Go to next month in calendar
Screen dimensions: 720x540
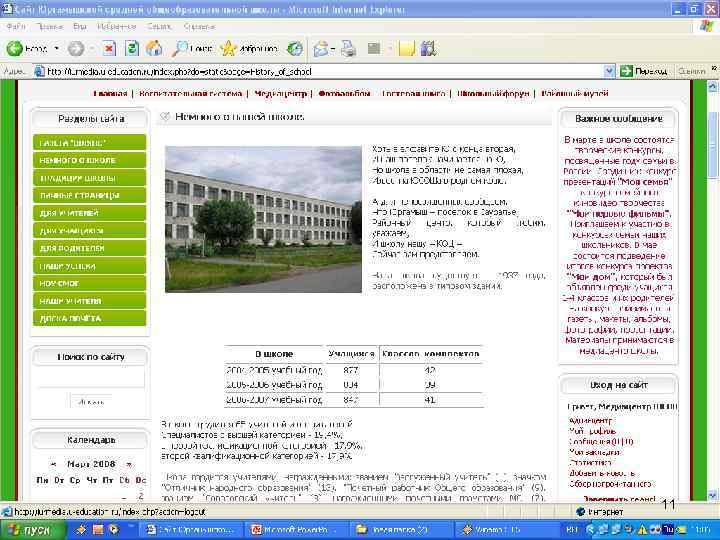129,464
